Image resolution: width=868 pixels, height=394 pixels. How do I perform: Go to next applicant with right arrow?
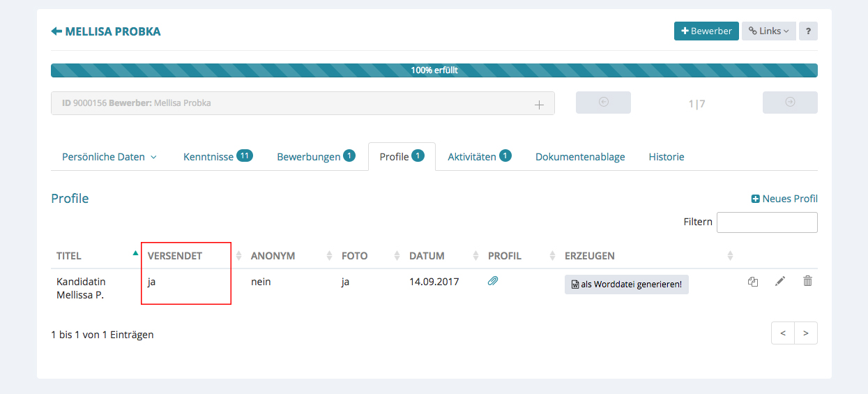point(789,103)
